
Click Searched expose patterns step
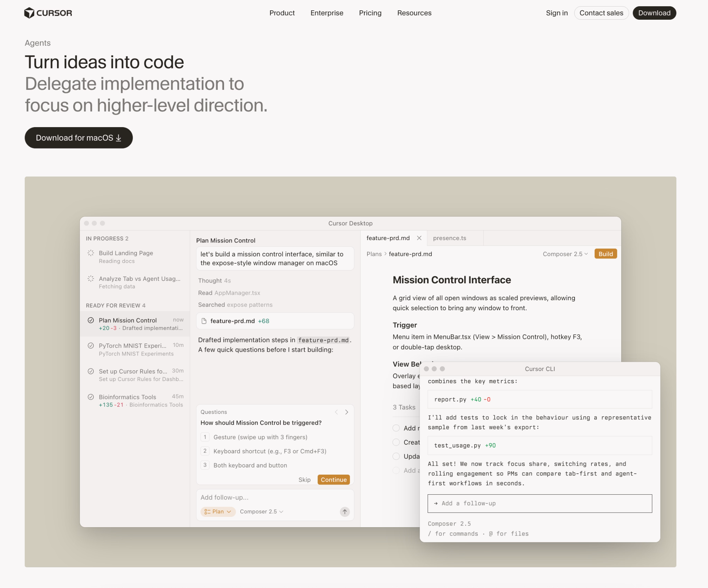tap(235, 305)
